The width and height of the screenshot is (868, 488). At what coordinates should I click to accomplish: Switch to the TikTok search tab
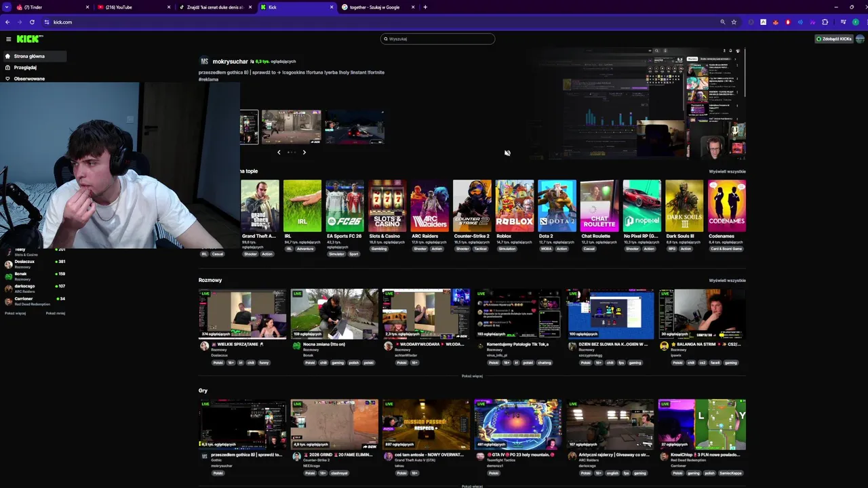pos(214,7)
